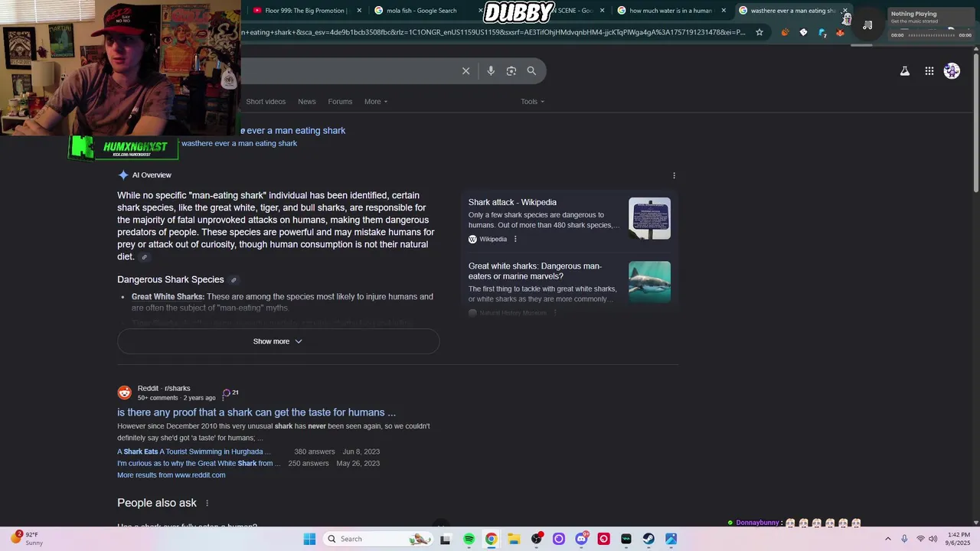Open the Search Labs flask icon

coord(904,71)
